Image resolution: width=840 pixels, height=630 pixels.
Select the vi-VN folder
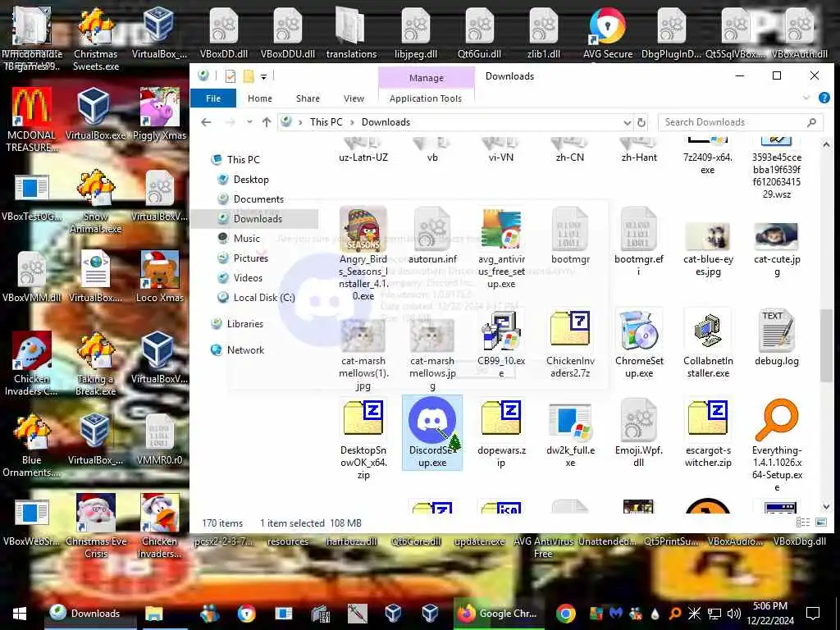501,151
